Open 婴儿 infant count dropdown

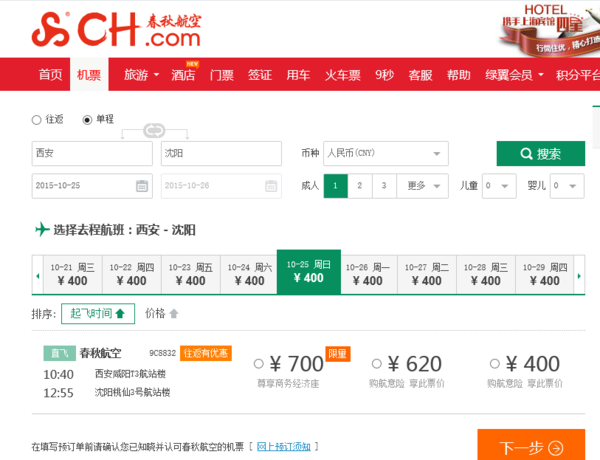pyautogui.click(x=567, y=186)
